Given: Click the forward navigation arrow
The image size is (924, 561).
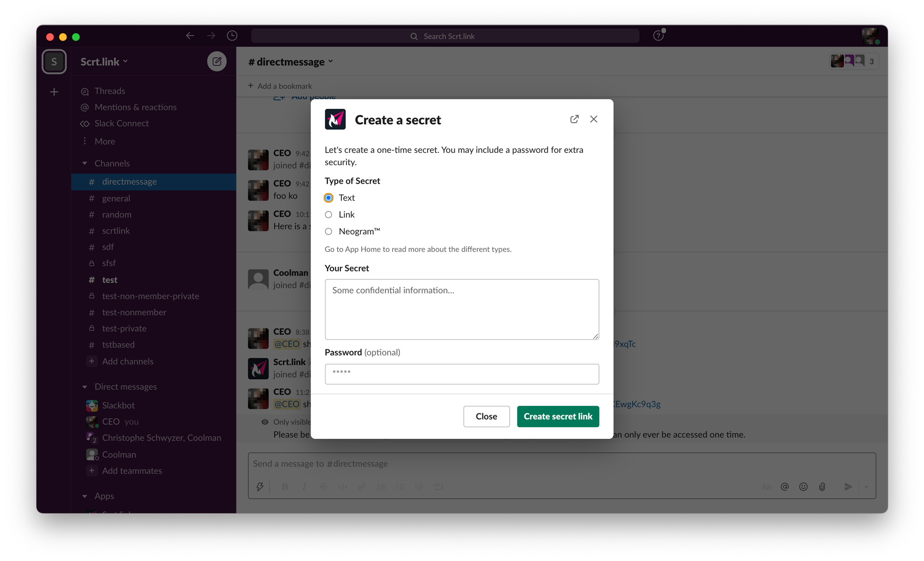Looking at the screenshot, I should pyautogui.click(x=211, y=36).
